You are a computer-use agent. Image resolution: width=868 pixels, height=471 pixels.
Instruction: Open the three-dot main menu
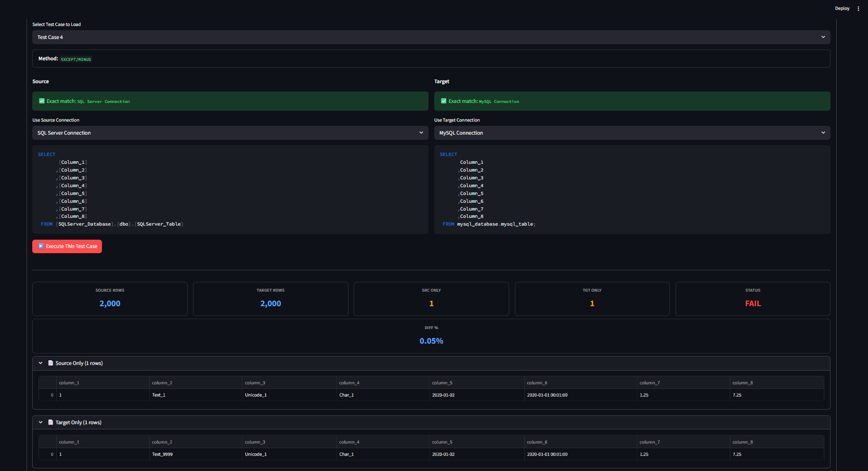click(858, 8)
